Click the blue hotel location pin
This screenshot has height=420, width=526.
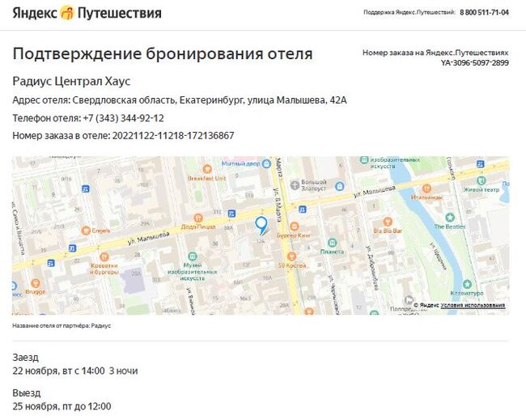click(x=261, y=226)
